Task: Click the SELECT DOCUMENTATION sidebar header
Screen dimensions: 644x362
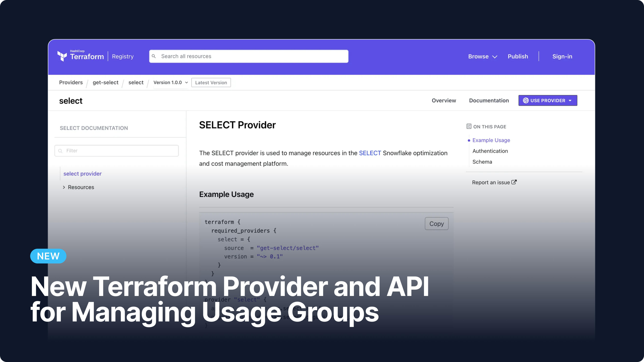Action: click(x=94, y=128)
